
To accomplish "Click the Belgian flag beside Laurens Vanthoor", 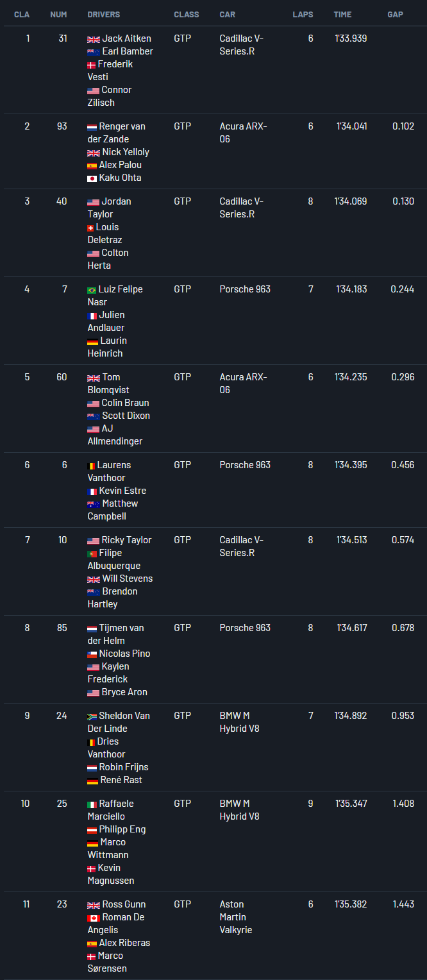I will [91, 466].
